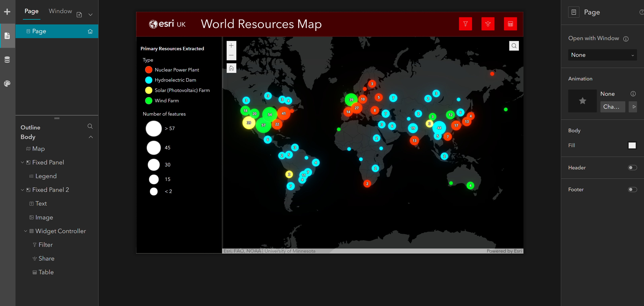Click the map search/magnifier icon
644x306 pixels.
(x=514, y=46)
